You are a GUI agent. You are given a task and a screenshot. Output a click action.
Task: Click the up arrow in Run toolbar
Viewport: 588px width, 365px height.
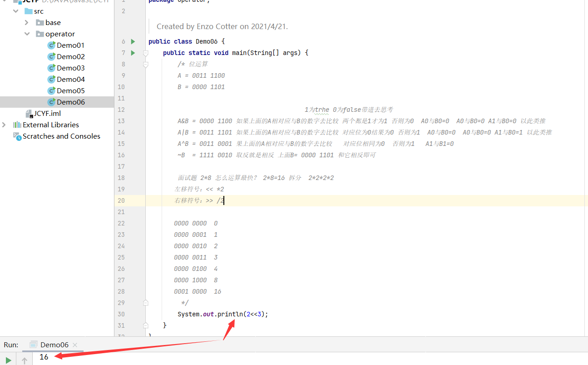pos(25,360)
